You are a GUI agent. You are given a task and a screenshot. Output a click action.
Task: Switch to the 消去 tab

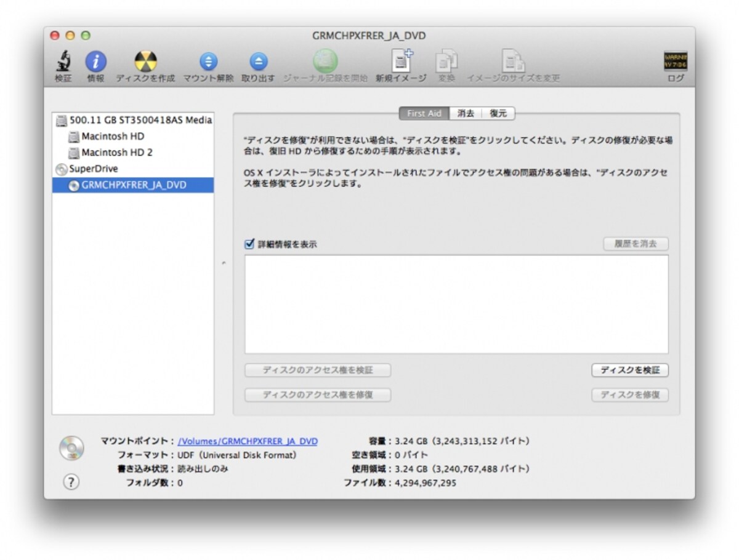point(466,114)
